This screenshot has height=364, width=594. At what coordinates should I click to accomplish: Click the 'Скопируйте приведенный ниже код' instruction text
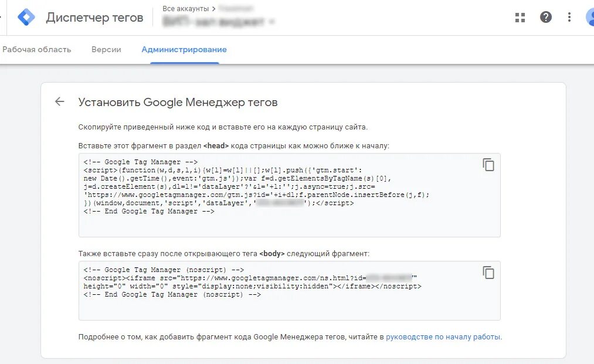coord(223,127)
